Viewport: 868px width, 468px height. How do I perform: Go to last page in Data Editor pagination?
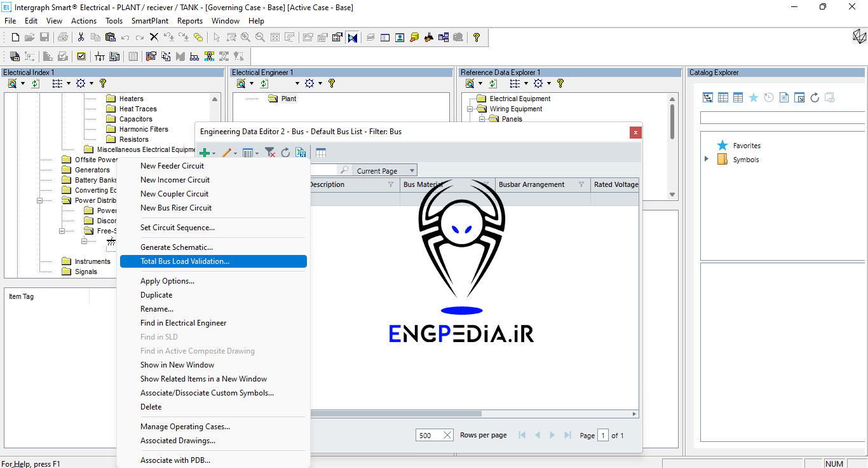tap(566, 435)
